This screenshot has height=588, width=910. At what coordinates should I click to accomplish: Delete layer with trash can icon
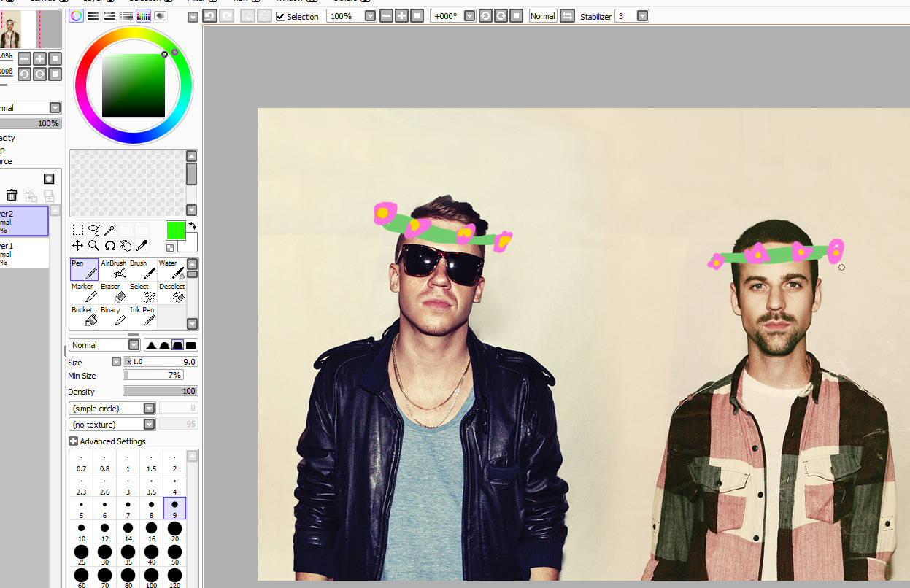pyautogui.click(x=12, y=195)
